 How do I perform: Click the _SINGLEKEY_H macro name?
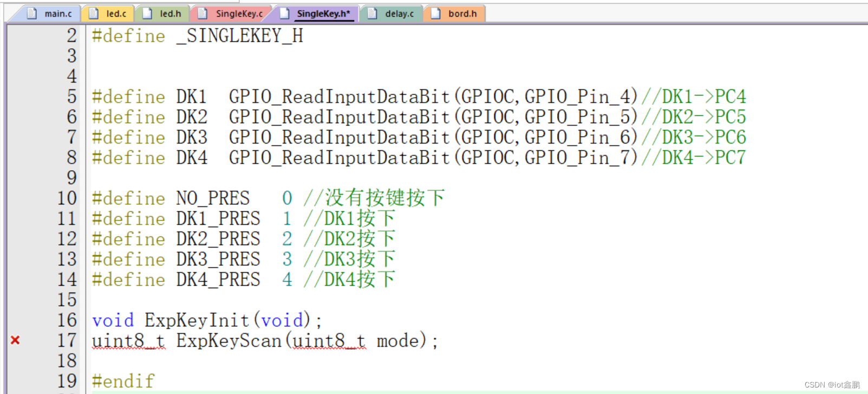[x=240, y=36]
